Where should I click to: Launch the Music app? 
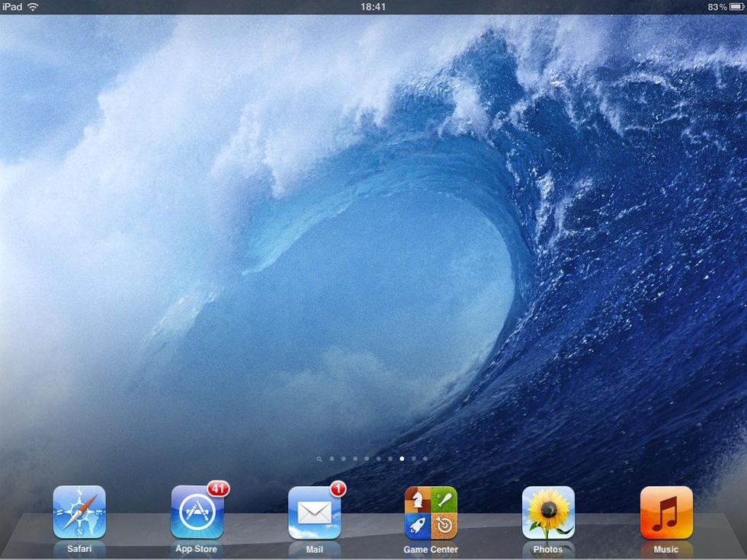[x=665, y=512]
